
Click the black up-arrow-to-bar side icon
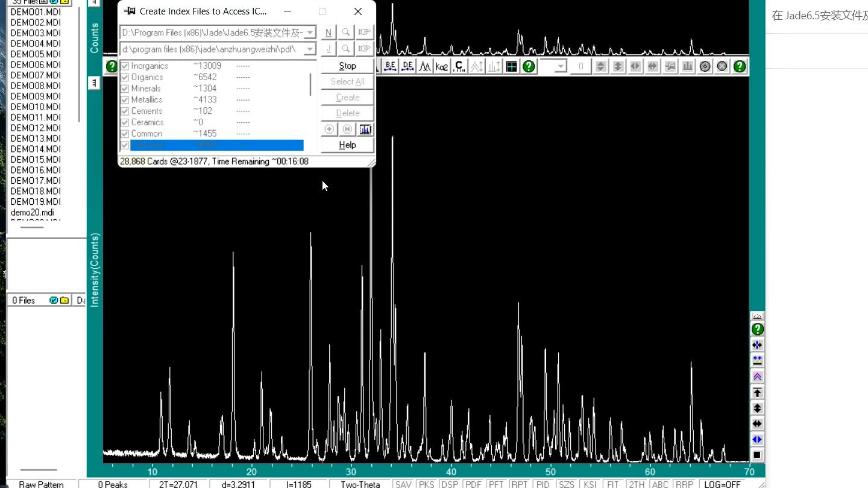(758, 392)
